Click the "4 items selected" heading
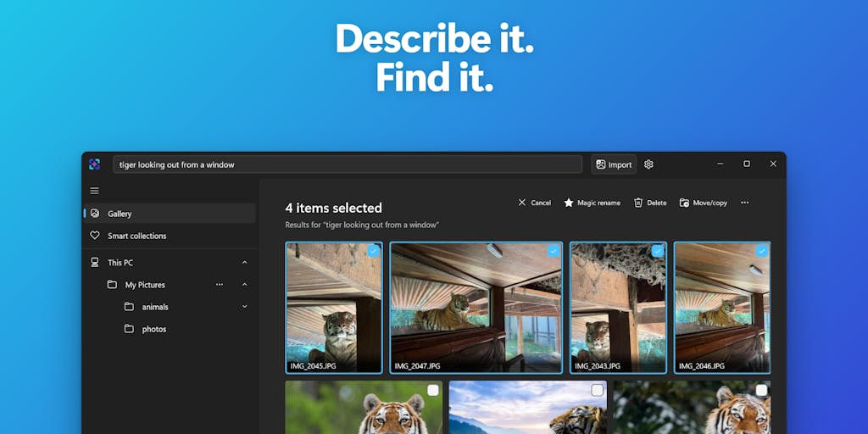 [x=334, y=209]
